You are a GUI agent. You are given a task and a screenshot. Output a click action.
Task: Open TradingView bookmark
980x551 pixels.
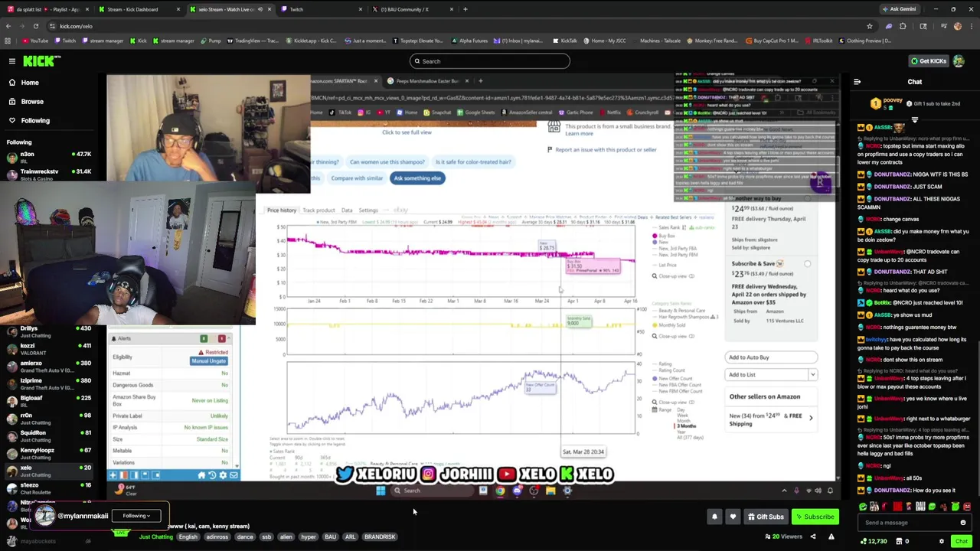[253, 41]
